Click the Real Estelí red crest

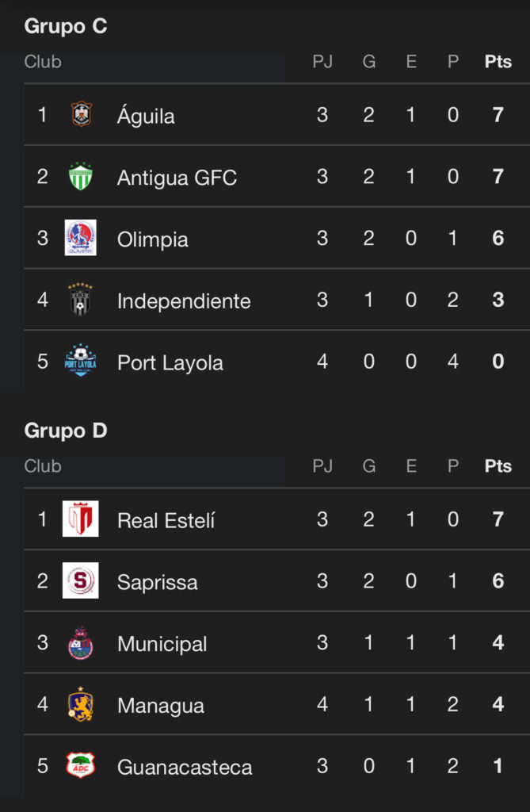pyautogui.click(x=81, y=519)
